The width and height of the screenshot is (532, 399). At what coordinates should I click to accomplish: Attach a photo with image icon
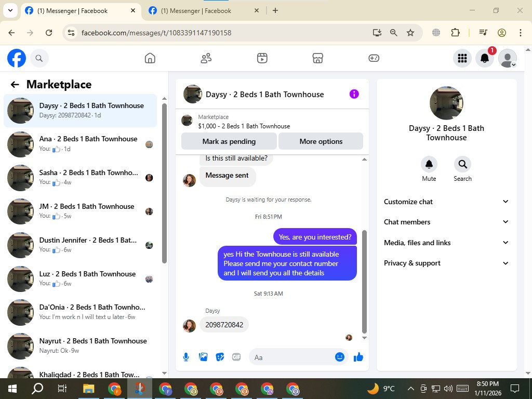pyautogui.click(x=203, y=357)
